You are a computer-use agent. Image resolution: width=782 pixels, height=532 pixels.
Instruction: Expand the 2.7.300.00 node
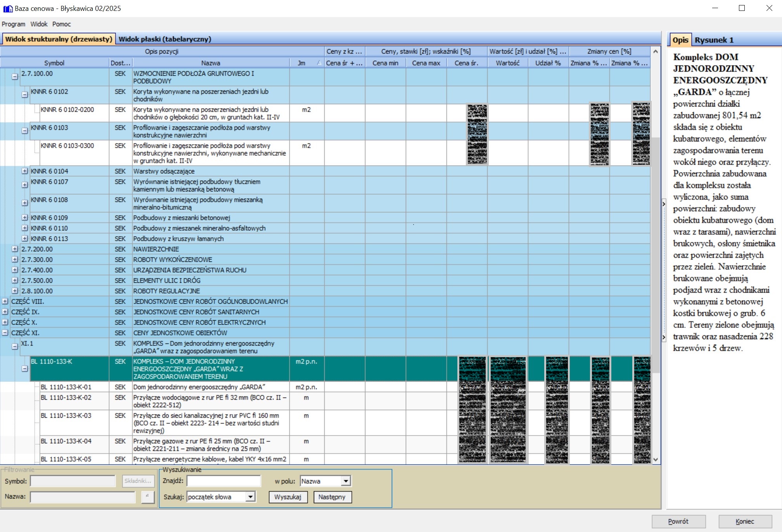click(x=15, y=259)
